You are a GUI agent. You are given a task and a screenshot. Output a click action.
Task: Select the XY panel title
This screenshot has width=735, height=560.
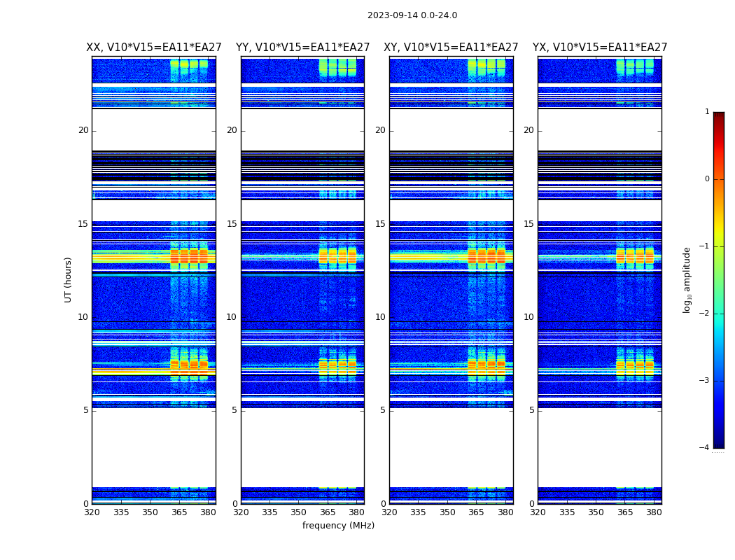tap(451, 48)
